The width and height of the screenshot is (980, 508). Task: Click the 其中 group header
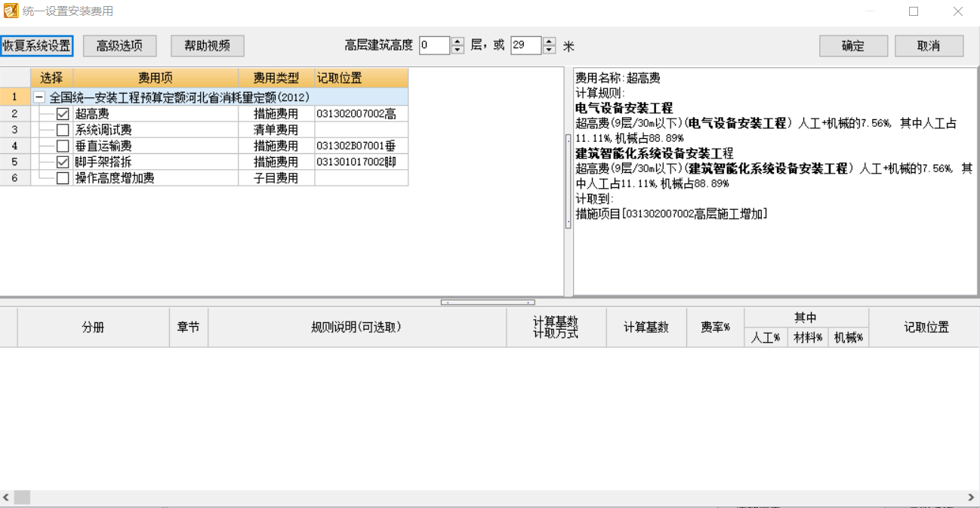point(806,318)
